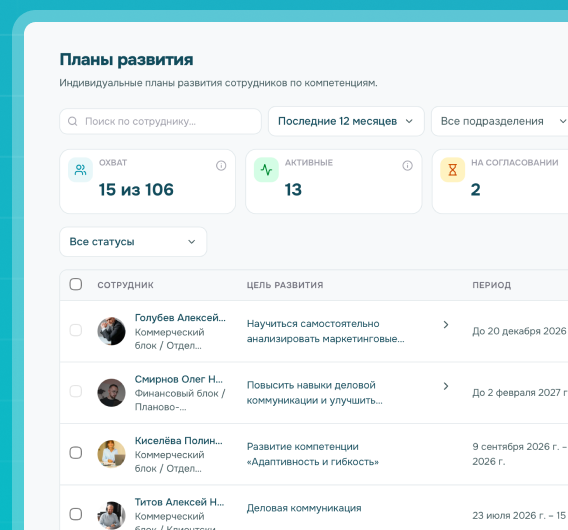Open Титов Алексей Н... employee link
Image resolution: width=568 pixels, height=530 pixels.
pyautogui.click(x=179, y=502)
